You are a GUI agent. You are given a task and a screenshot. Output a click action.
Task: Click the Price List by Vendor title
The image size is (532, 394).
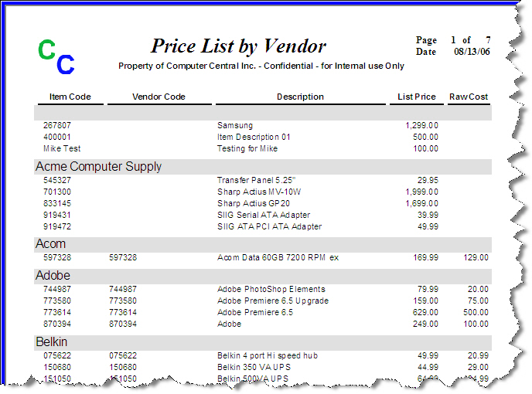coord(238,46)
